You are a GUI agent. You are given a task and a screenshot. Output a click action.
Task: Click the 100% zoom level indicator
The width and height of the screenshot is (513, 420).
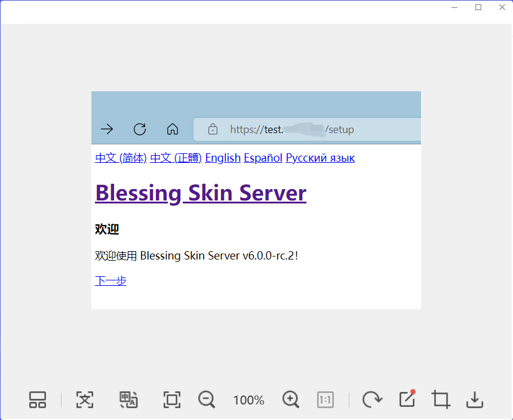pos(248,400)
